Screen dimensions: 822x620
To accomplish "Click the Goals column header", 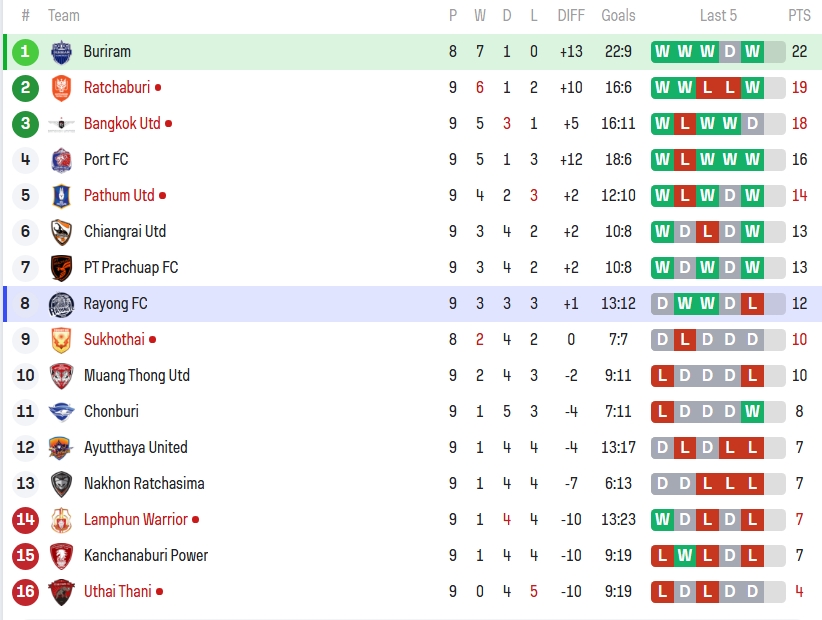I will tap(618, 16).
